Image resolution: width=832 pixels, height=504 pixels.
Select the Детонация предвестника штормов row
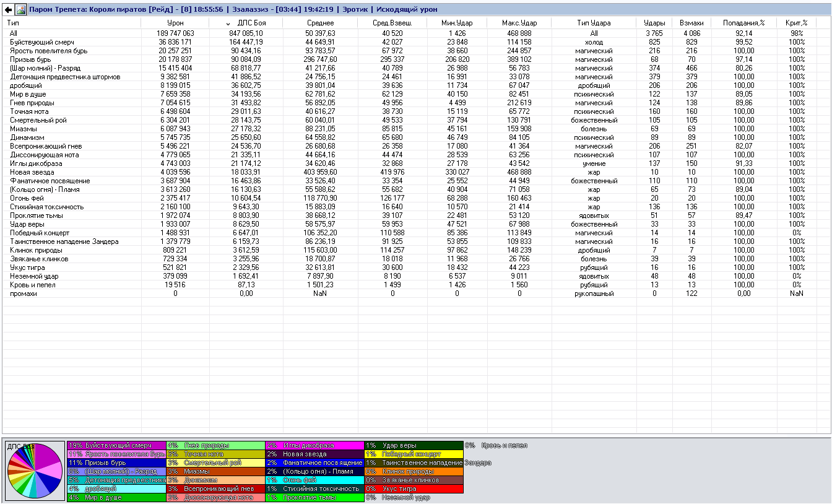(416, 77)
